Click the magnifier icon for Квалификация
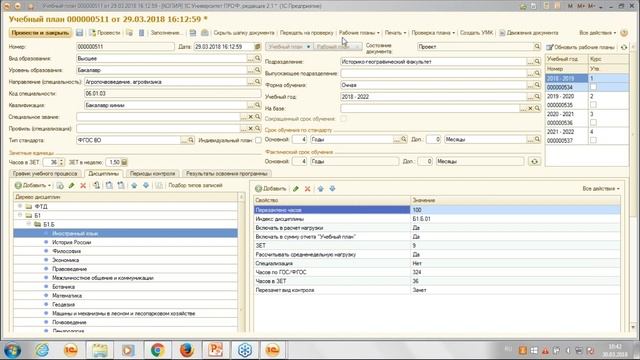The image size is (640, 360). 258,105
